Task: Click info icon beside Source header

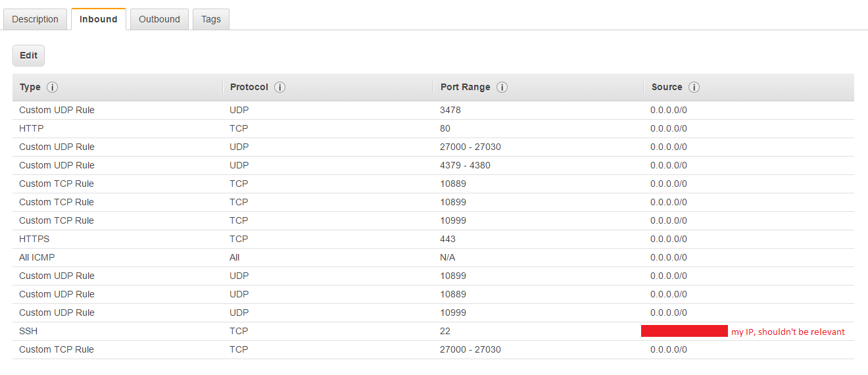Action: click(694, 87)
